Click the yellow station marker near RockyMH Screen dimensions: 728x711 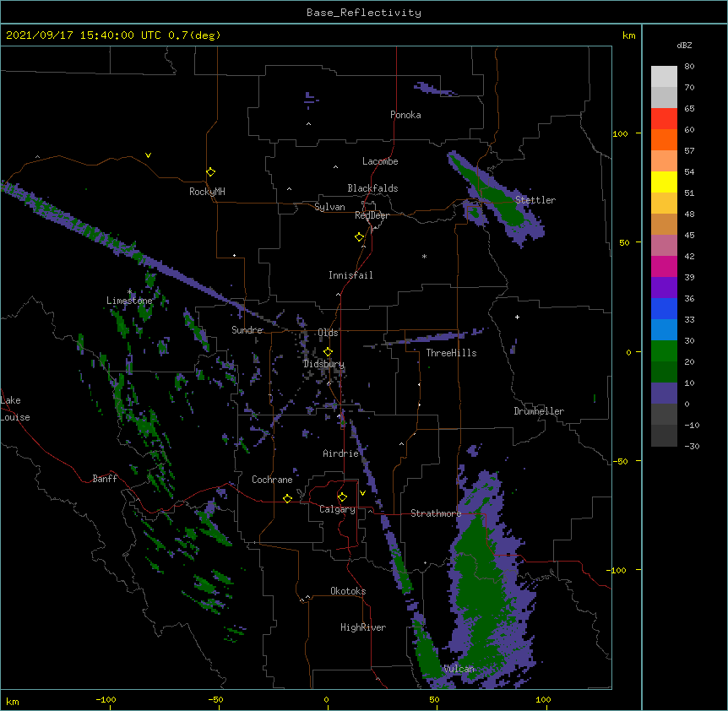[210, 172]
